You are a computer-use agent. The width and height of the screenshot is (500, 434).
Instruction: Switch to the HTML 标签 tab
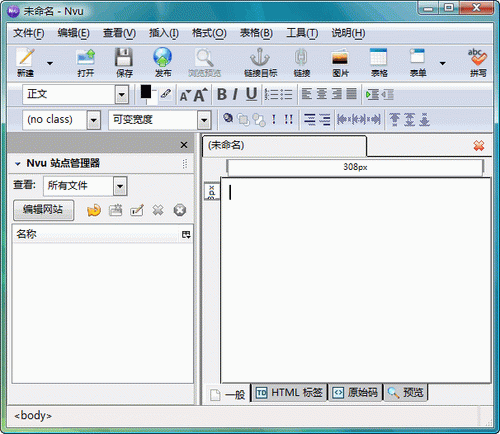[x=289, y=393]
